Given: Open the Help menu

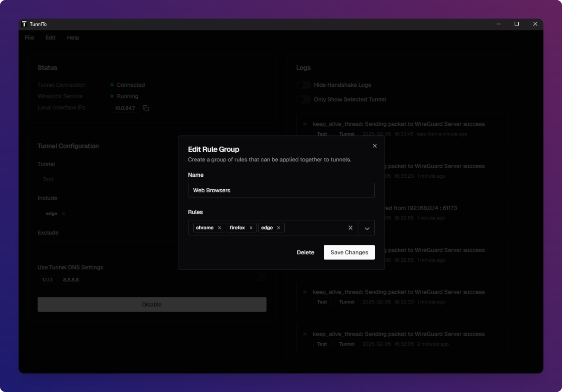Looking at the screenshot, I should [x=73, y=38].
